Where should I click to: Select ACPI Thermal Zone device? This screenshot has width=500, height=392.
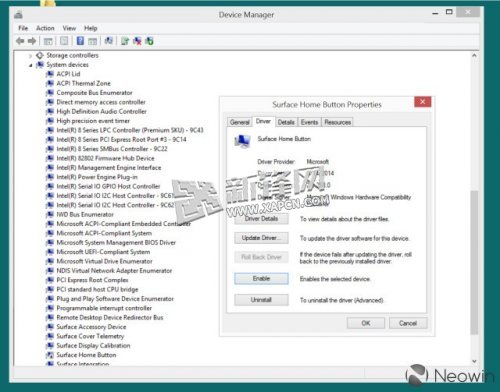pyautogui.click(x=83, y=83)
